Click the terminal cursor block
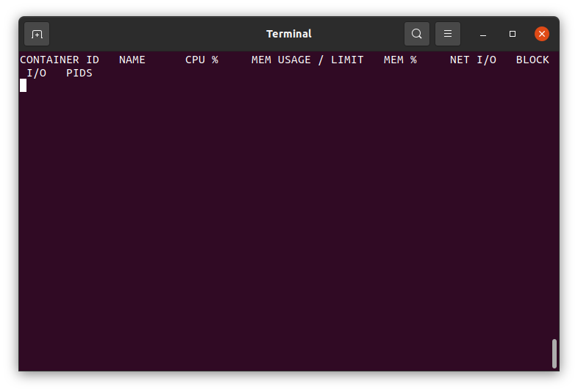The width and height of the screenshot is (578, 392). pyautogui.click(x=24, y=85)
